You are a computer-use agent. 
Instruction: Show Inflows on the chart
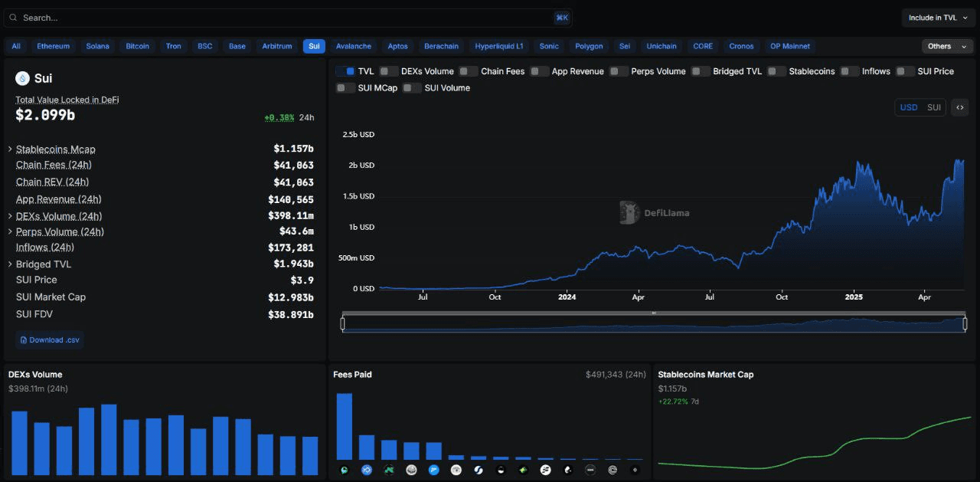tap(850, 71)
